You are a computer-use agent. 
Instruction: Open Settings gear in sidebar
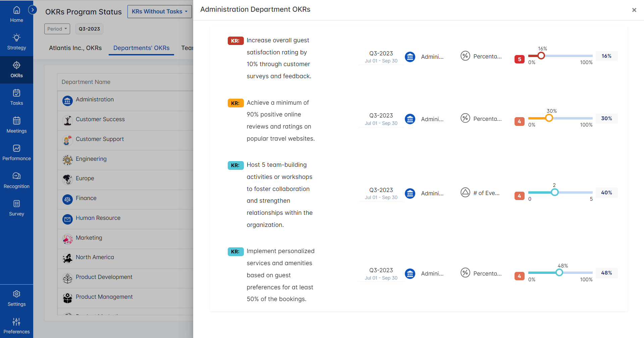click(16, 298)
